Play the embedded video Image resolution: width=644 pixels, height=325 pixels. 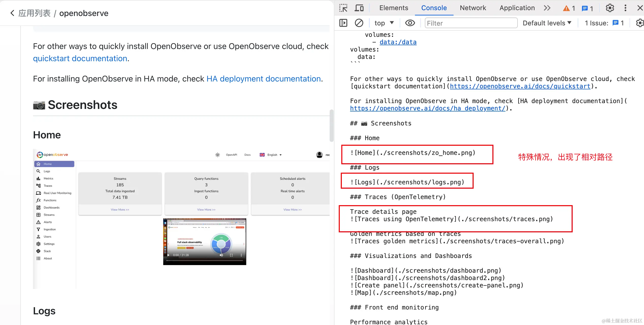coord(168,255)
